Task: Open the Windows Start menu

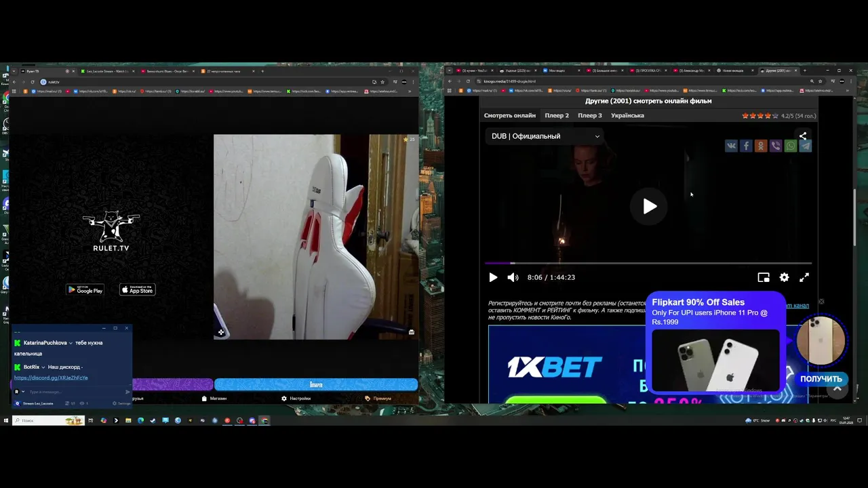Action: point(5,420)
